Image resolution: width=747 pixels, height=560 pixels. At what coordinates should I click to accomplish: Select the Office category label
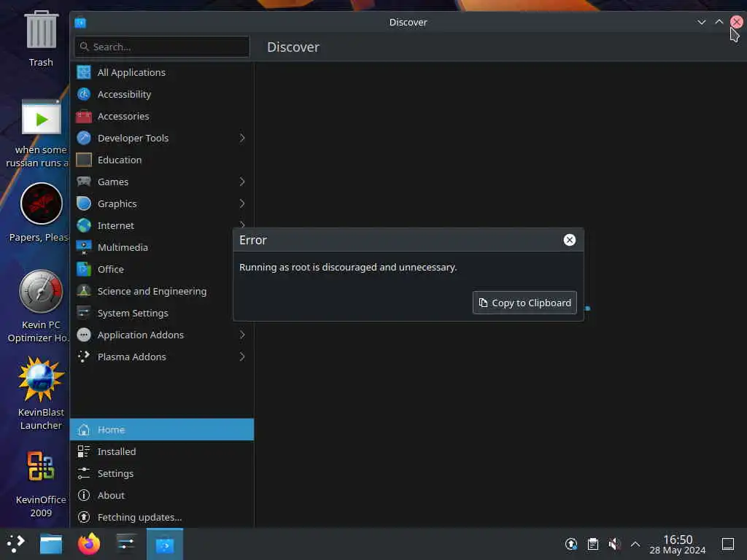111,269
